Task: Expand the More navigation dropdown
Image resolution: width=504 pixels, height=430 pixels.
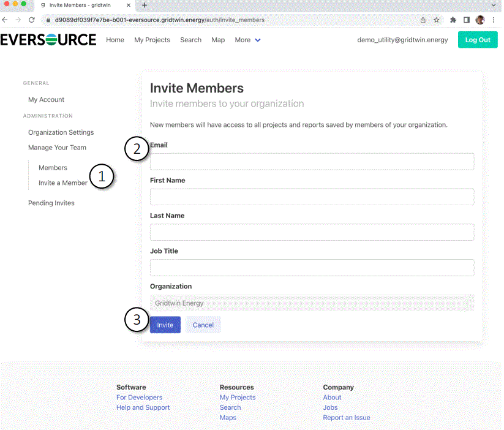Action: [247, 40]
